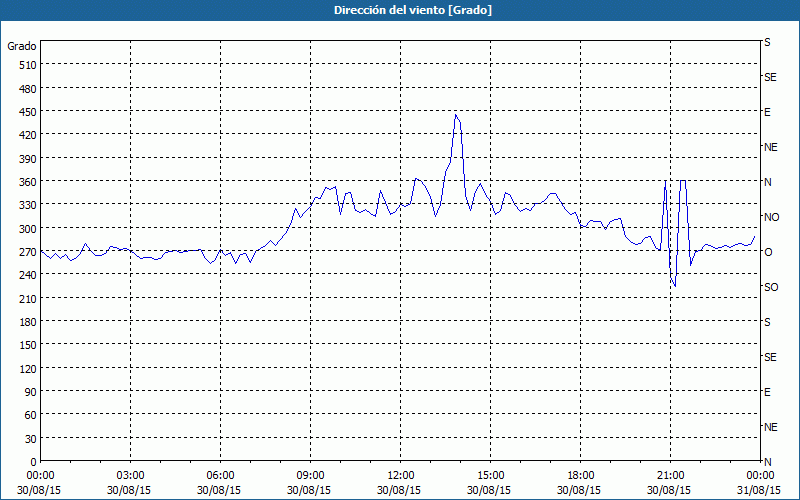Click the "N" compass label on the 360 gridline
The width and height of the screenshot is (800, 500).
(767, 182)
